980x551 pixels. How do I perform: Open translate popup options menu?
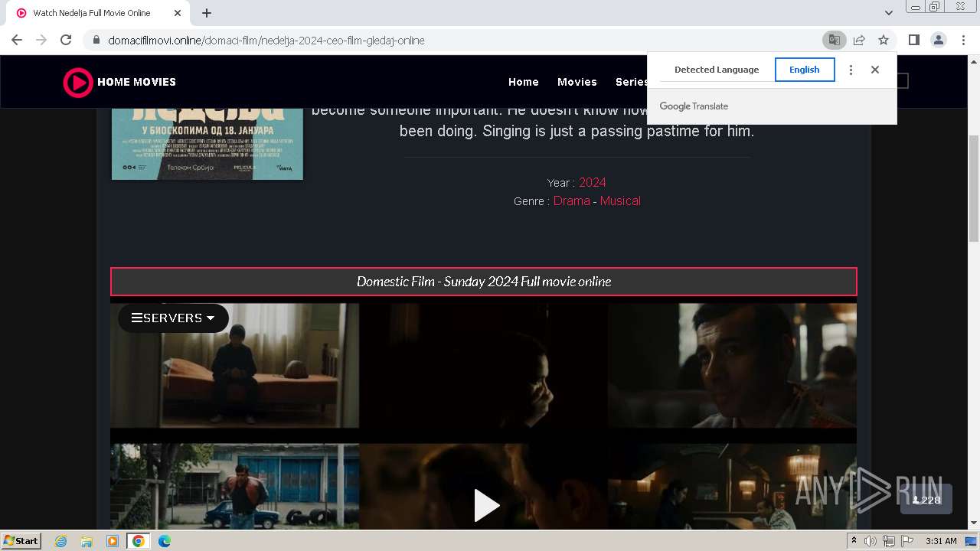tap(851, 70)
